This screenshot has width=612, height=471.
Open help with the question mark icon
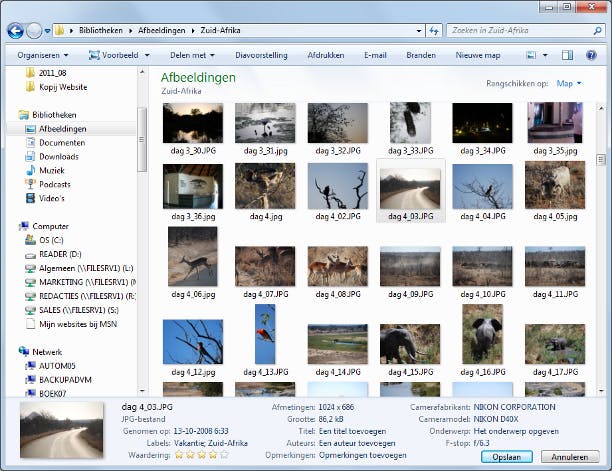pos(591,55)
